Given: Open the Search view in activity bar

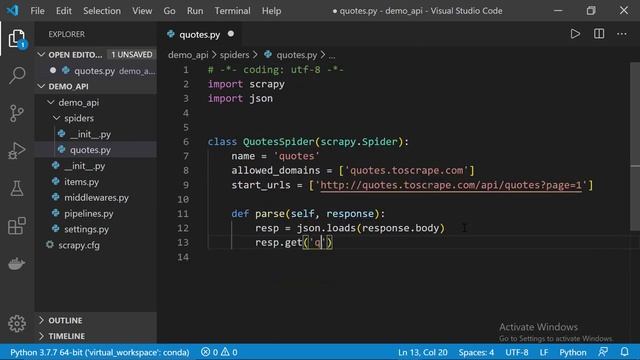Looking at the screenshot, I should coord(17,76).
